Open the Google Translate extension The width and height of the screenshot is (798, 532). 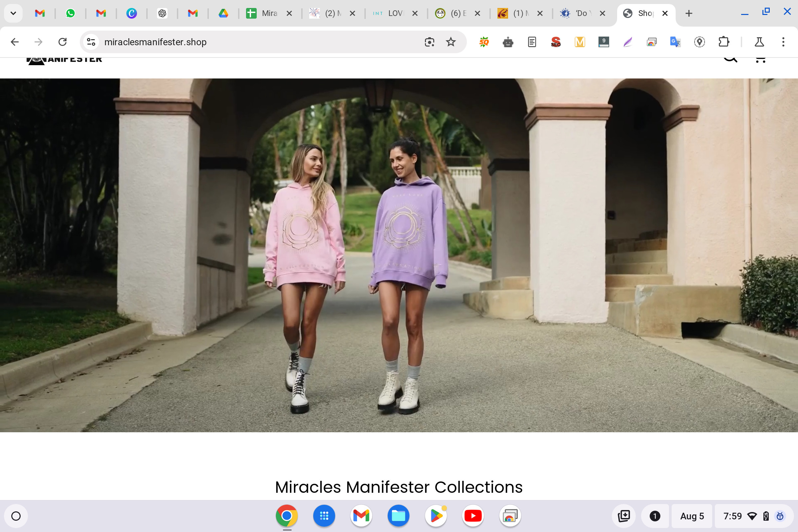point(675,42)
